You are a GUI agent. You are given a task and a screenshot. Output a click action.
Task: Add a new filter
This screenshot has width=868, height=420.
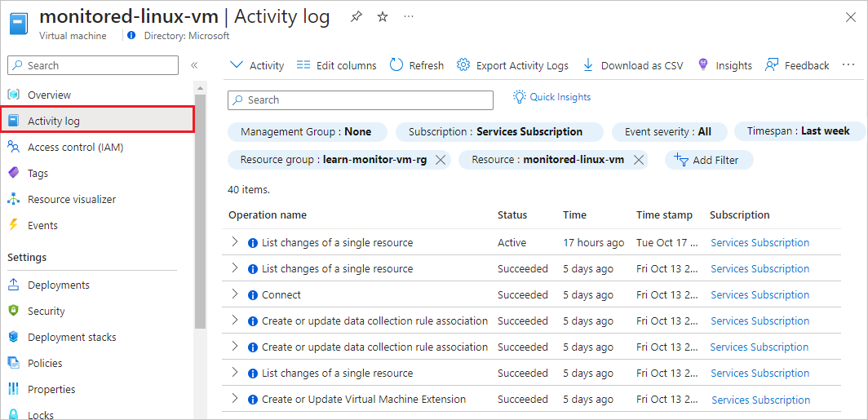tap(709, 160)
